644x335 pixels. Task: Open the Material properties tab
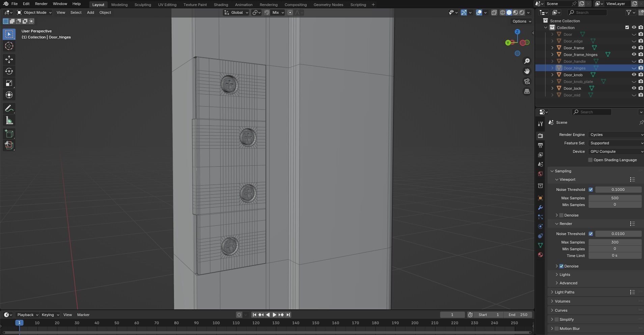click(x=540, y=255)
